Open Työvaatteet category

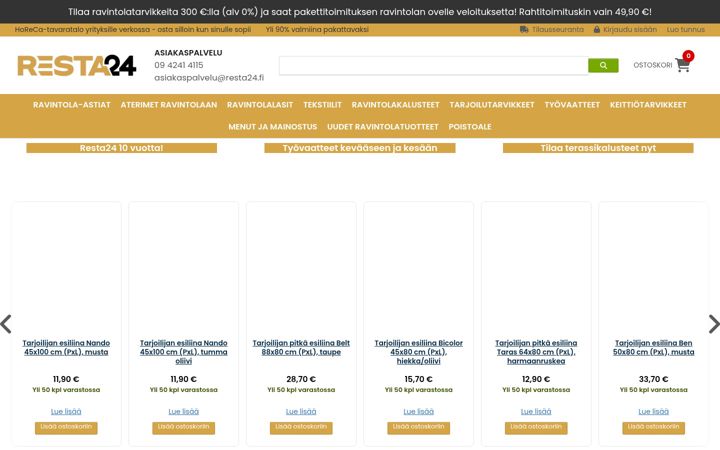[x=572, y=105]
